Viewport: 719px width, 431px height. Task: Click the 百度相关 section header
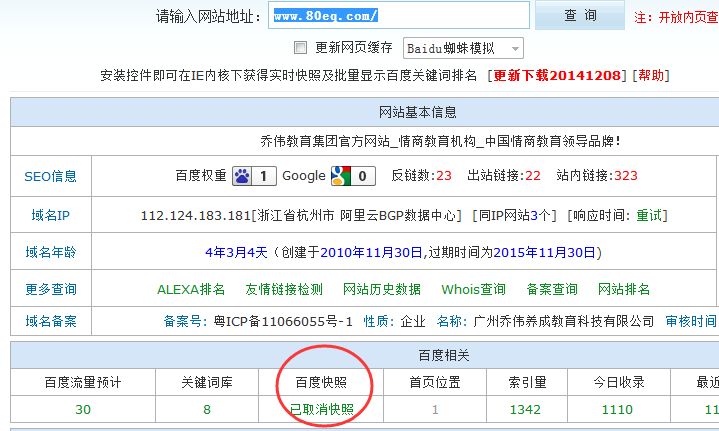point(443,355)
